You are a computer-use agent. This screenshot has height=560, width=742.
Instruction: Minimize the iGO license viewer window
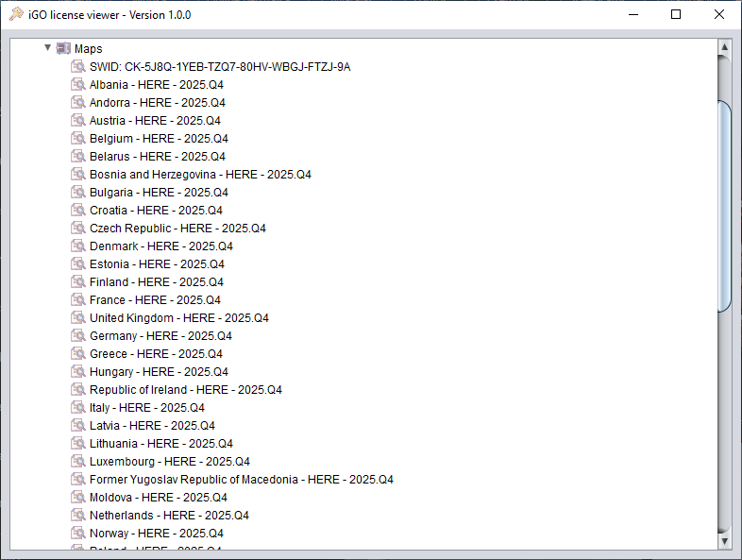(633, 15)
